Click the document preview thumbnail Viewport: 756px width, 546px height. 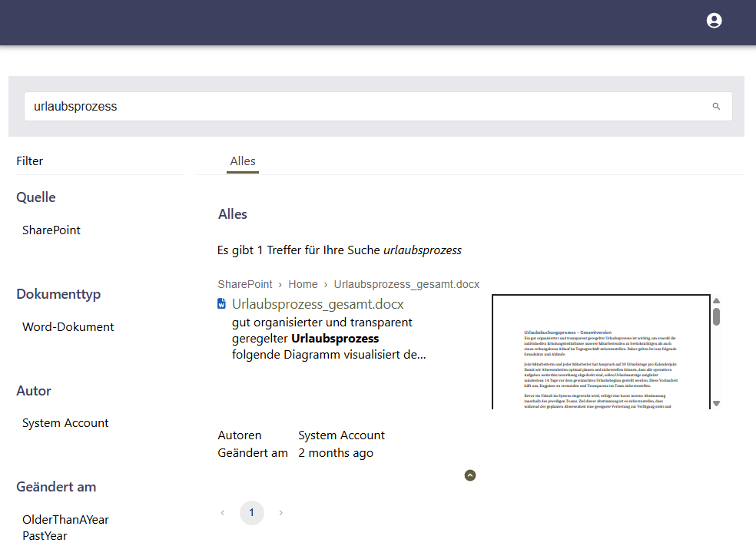point(600,352)
